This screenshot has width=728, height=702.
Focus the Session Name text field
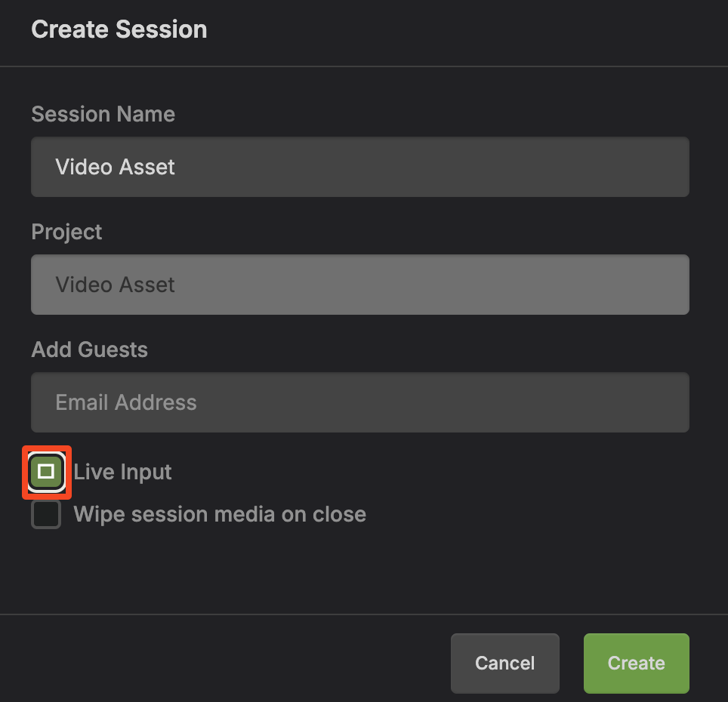359,167
